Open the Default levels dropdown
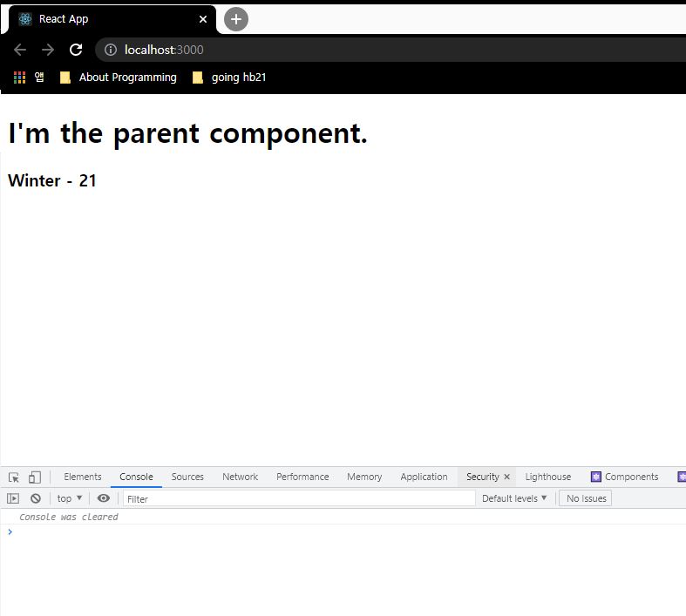Viewport: 686px width, 616px height. coord(514,498)
